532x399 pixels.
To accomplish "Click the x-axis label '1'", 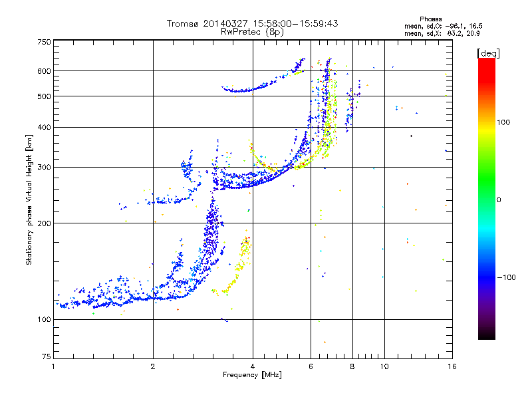I will tap(53, 366).
